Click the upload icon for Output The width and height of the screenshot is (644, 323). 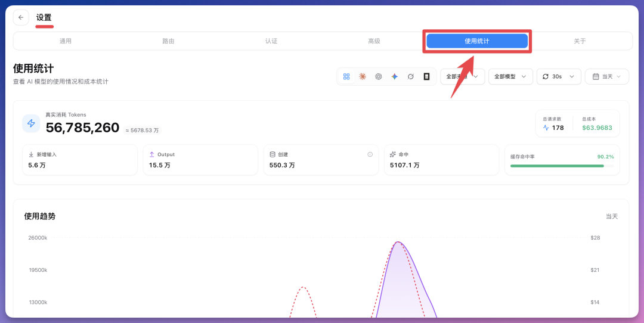(151, 154)
